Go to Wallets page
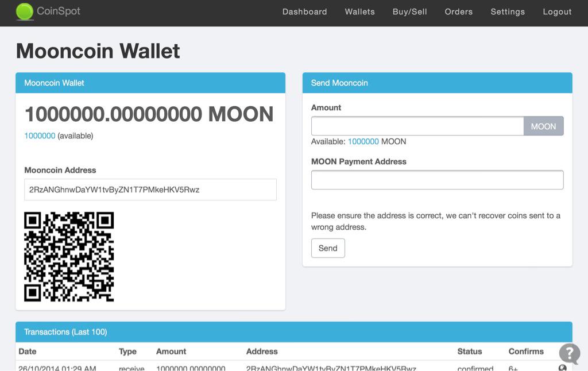 359,11
